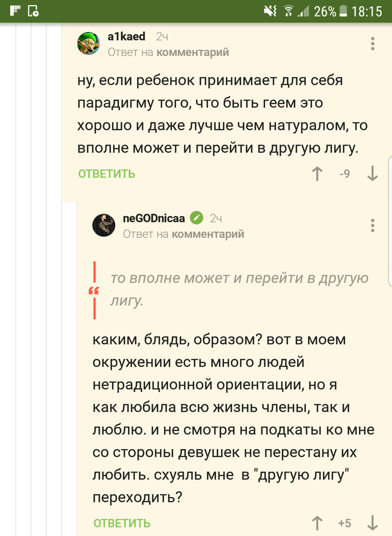
Task: Upvote neGODnicaa's comment
Action: click(x=318, y=523)
